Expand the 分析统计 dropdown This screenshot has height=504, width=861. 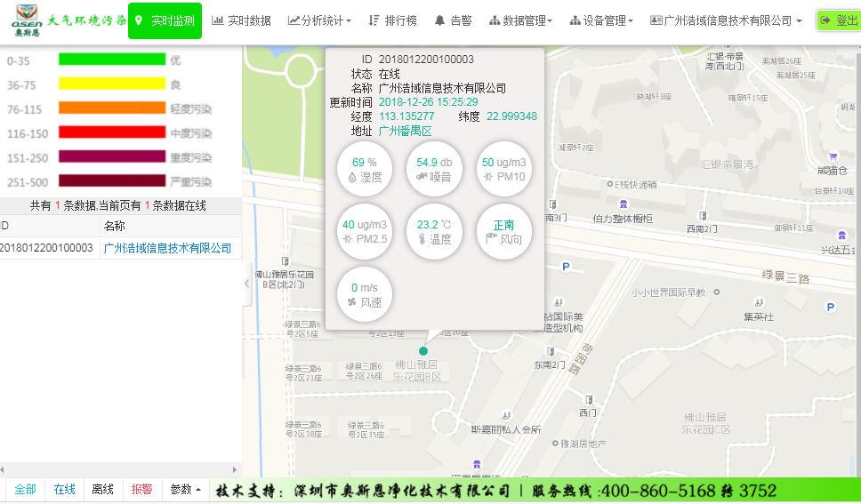[x=319, y=20]
